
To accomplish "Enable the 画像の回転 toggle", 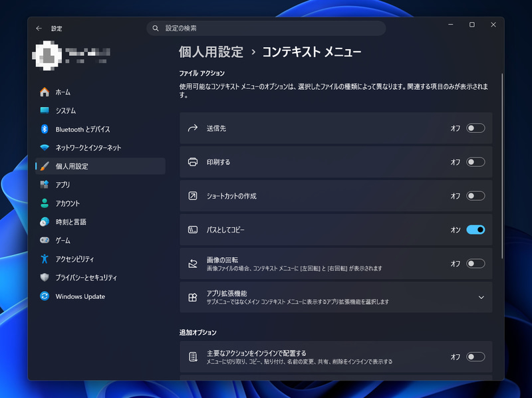I will (x=475, y=264).
